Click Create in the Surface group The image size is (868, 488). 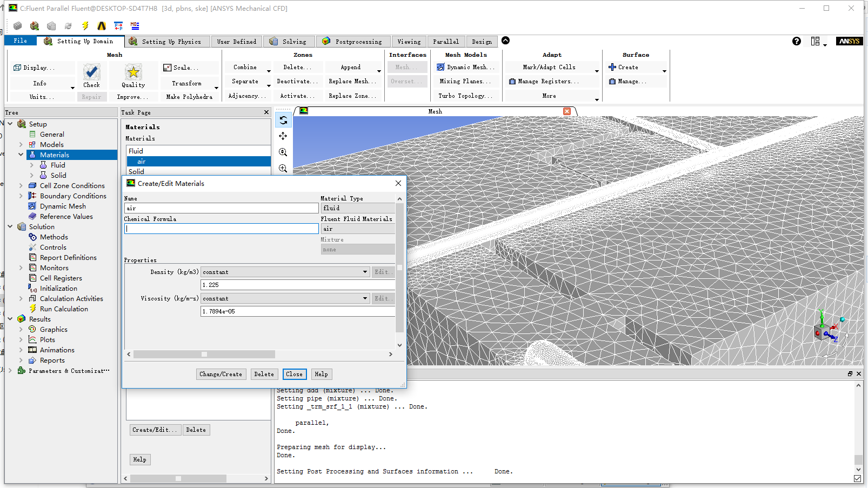pos(628,68)
